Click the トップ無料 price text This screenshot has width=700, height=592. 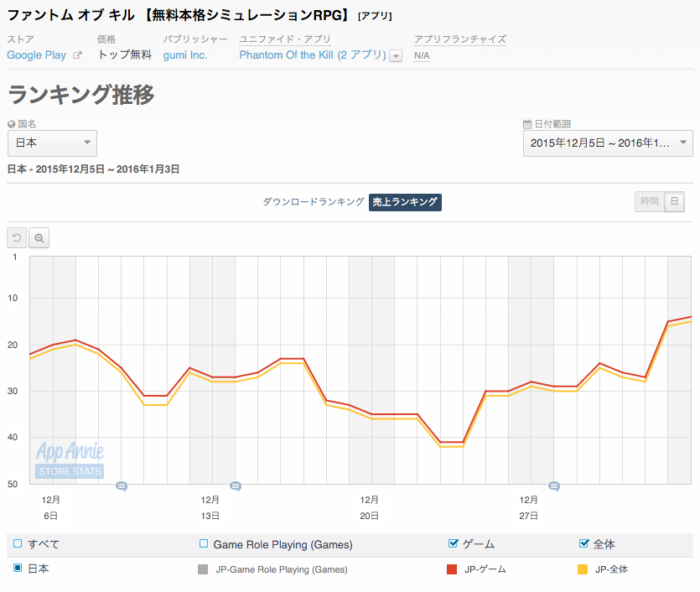(x=125, y=55)
